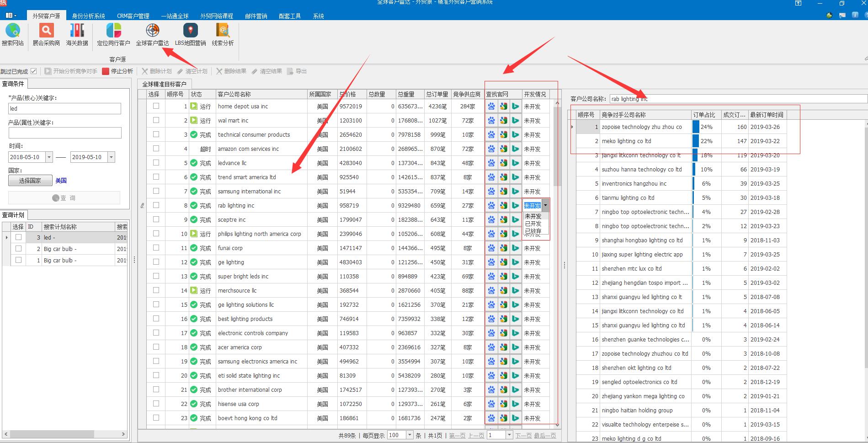Switch to the CRM客户管理 tab
This screenshot has width=868, height=443.
click(x=133, y=16)
